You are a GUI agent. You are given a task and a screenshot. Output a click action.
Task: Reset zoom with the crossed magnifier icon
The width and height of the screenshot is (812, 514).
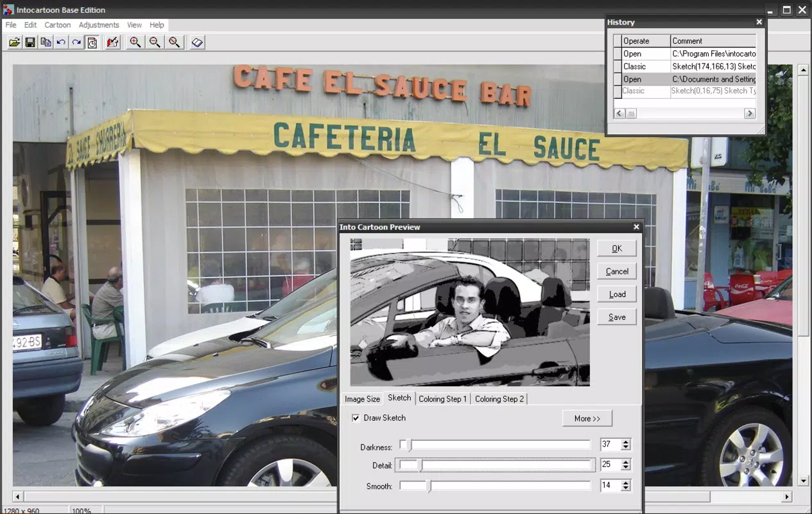[x=174, y=42]
